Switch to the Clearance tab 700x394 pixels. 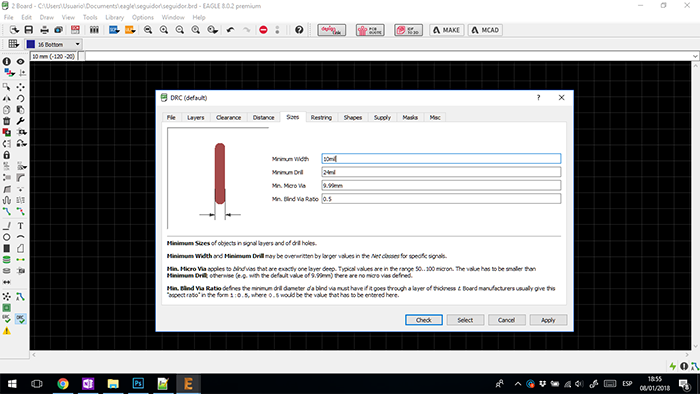coord(228,117)
